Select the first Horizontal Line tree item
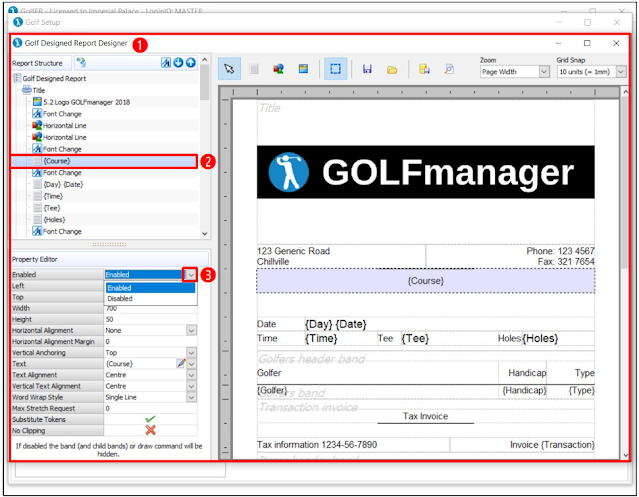 point(64,125)
